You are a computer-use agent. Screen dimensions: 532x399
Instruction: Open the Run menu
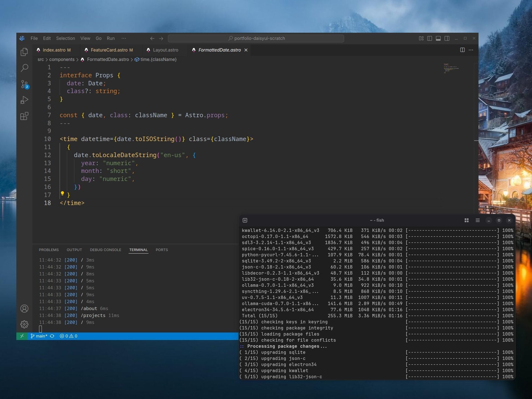pyautogui.click(x=111, y=38)
